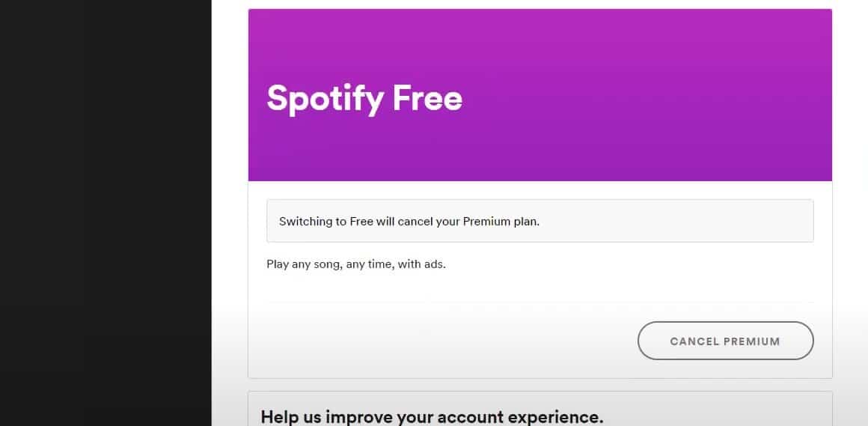The height and width of the screenshot is (426, 868).
Task: Select 'Play any song, any time, with ads' text
Action: 356,264
